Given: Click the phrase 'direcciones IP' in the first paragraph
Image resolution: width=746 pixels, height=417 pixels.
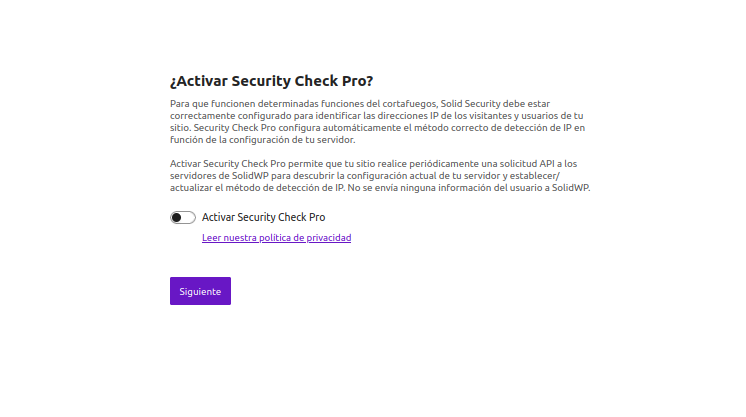Looking at the screenshot, I should [x=447, y=116].
